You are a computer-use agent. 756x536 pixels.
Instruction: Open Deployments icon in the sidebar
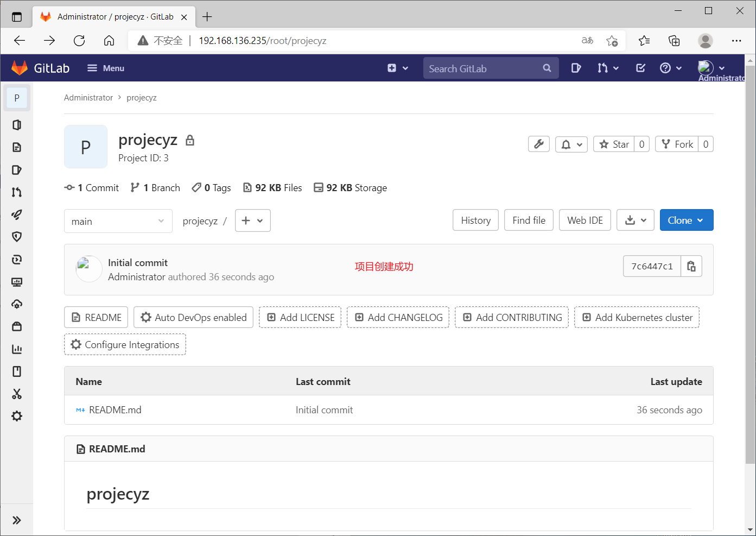coord(17,260)
